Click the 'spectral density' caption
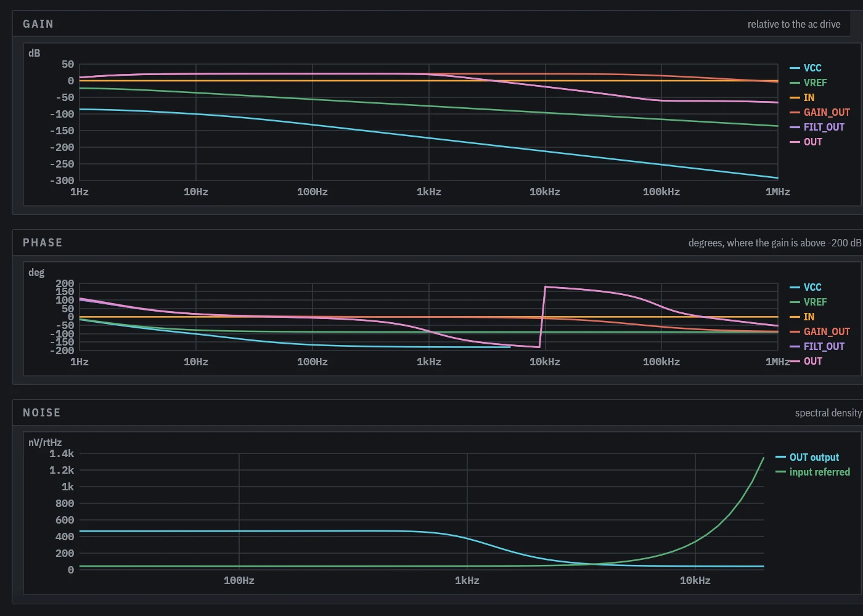The image size is (863, 616). [x=828, y=413]
